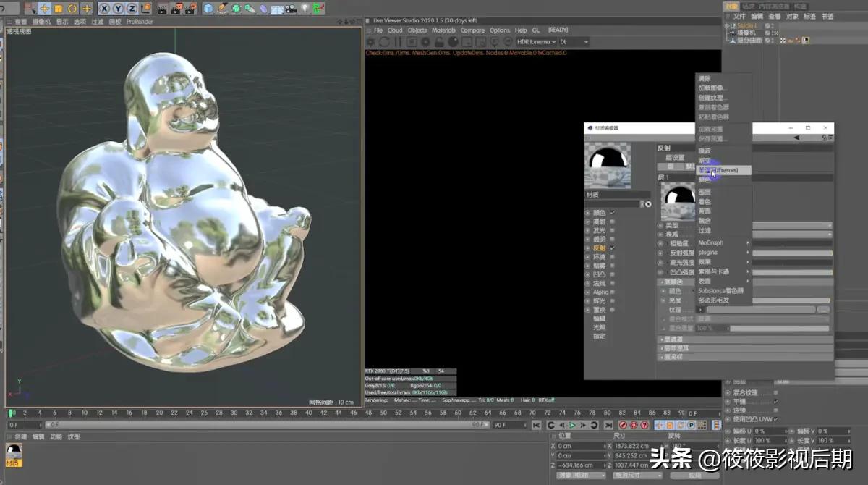Open the Materials menu in Live Viewer
The width and height of the screenshot is (868, 485).
[x=443, y=30]
